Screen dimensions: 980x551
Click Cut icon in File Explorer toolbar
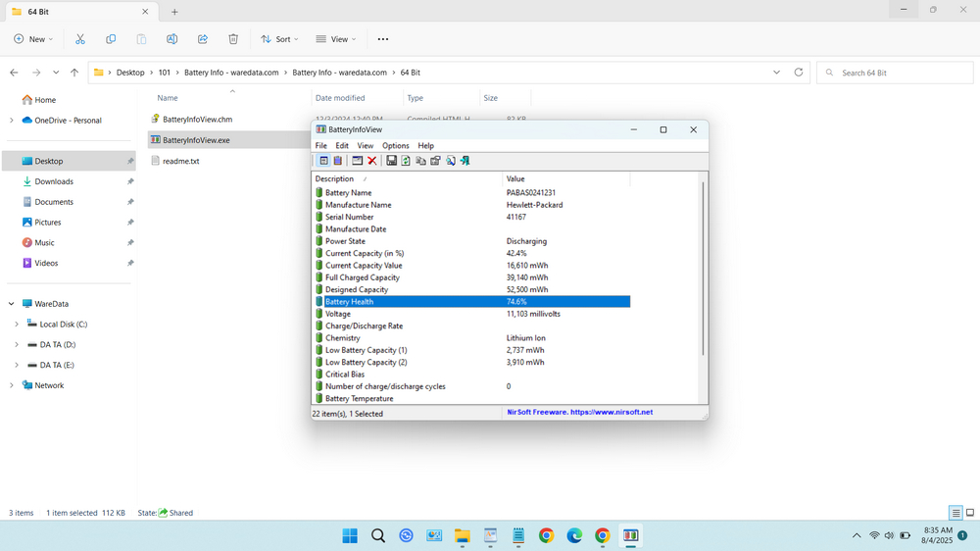(x=80, y=39)
